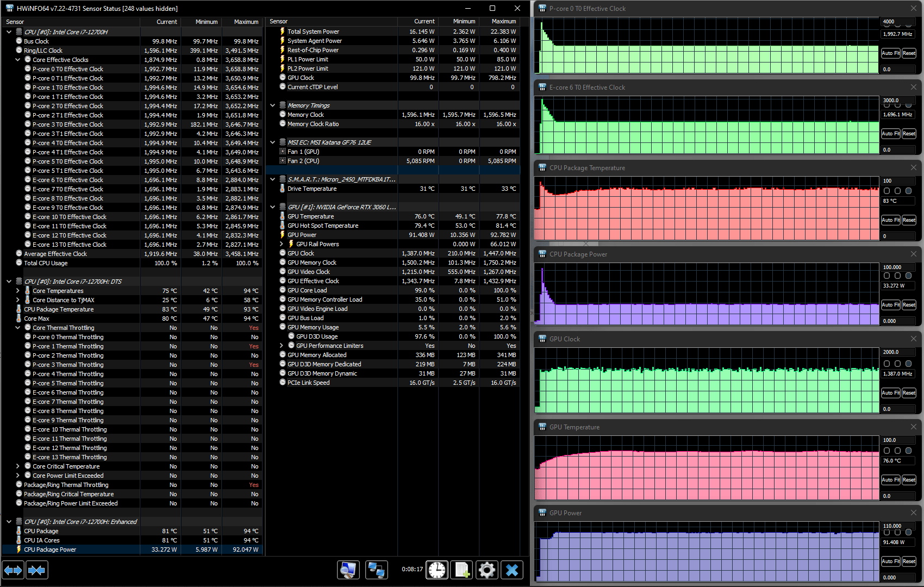Click the right panel Current column header
Viewport: 924px width, 587px height.
(417, 22)
